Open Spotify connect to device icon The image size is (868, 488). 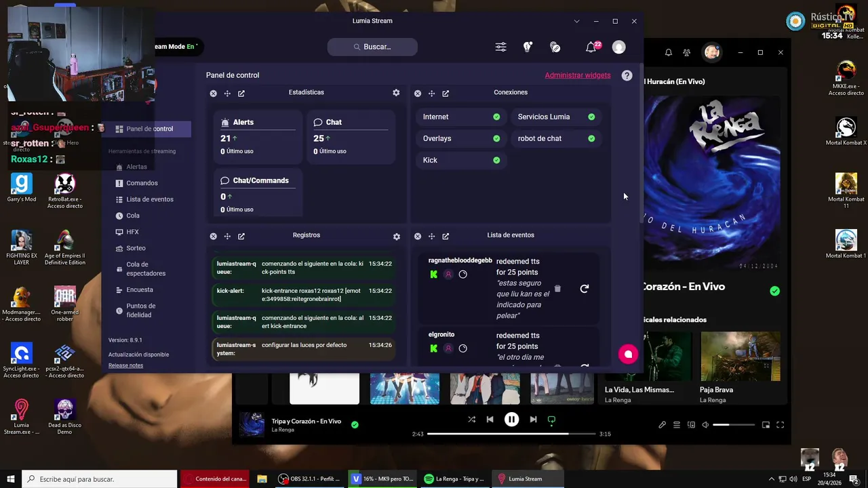691,425
